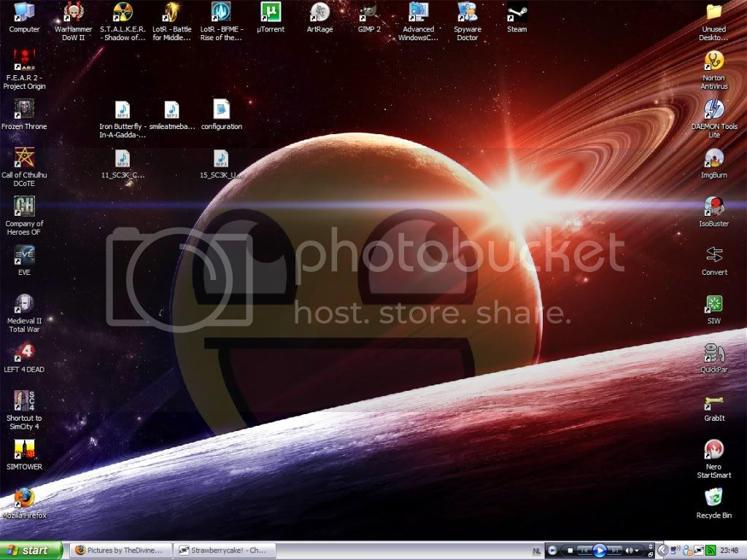Open Shortcut to SimCity 4
Screen dimensions: 747x560
click(x=24, y=410)
